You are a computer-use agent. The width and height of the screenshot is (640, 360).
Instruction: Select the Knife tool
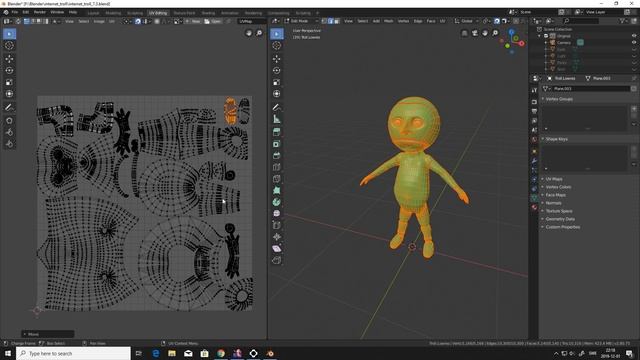277,179
